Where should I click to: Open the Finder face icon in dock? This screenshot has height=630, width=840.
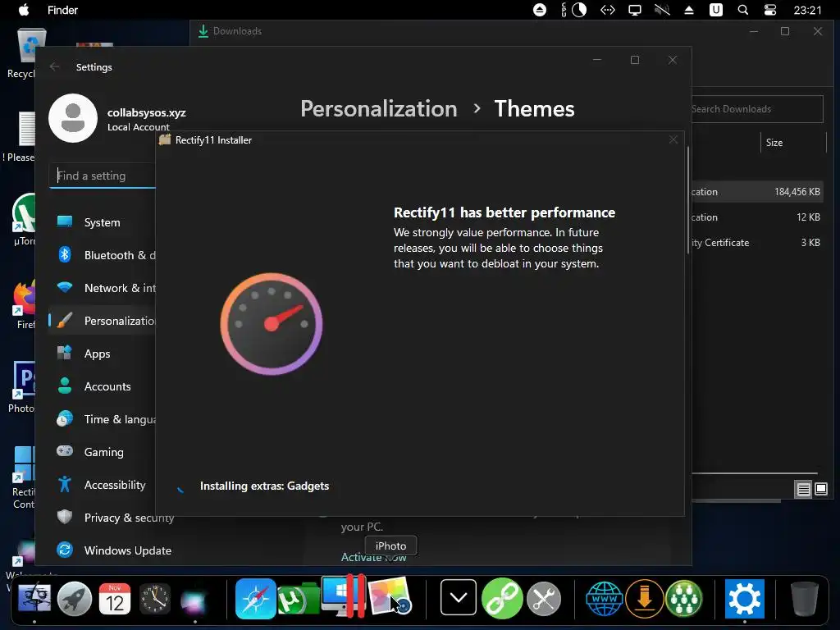coord(34,598)
